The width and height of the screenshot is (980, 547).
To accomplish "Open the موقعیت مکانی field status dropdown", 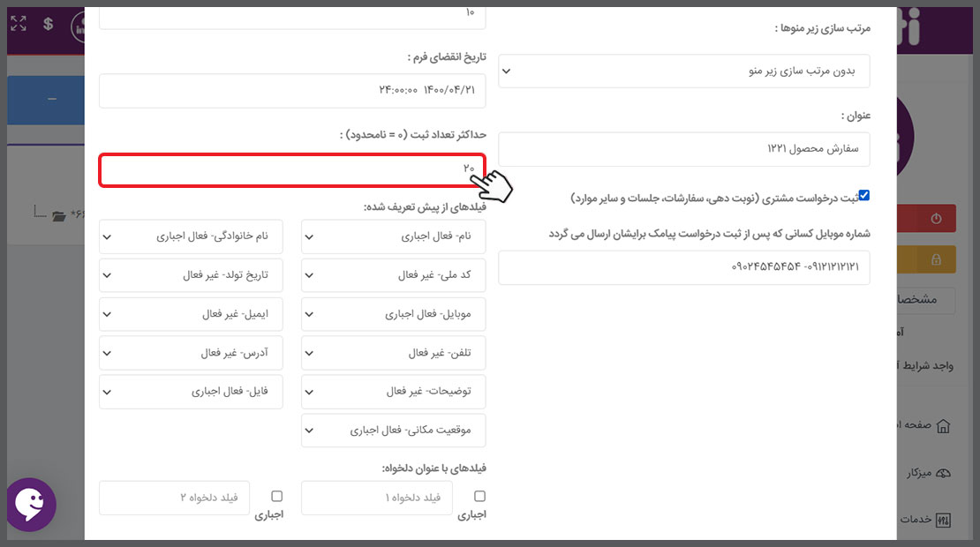I will tap(393, 431).
